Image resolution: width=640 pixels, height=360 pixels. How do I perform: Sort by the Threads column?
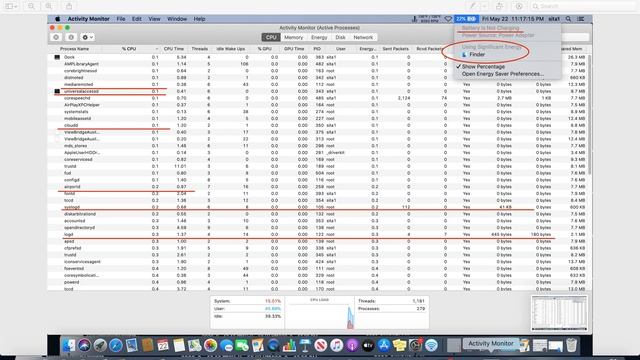[200, 49]
